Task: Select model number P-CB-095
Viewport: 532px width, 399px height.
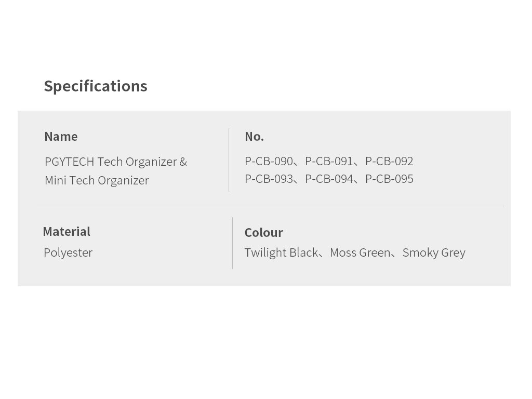Action: tap(389, 179)
